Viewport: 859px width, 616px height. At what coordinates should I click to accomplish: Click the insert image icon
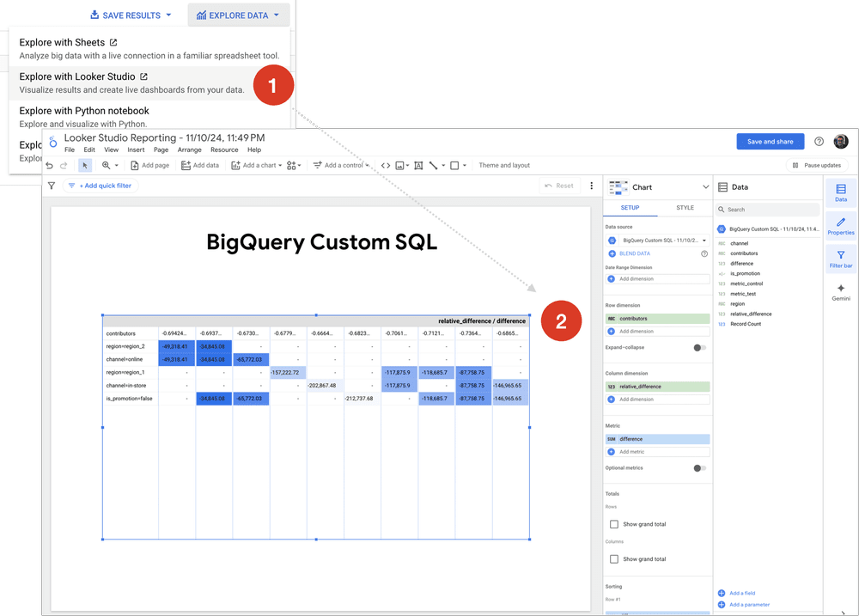(400, 166)
